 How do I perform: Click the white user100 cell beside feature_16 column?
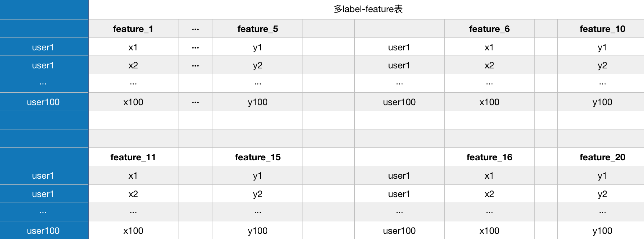point(399,231)
